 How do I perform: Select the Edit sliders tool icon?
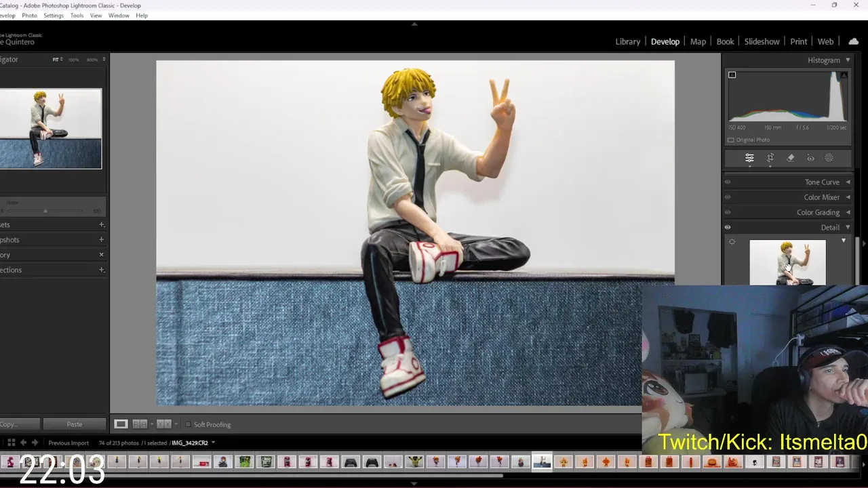749,158
